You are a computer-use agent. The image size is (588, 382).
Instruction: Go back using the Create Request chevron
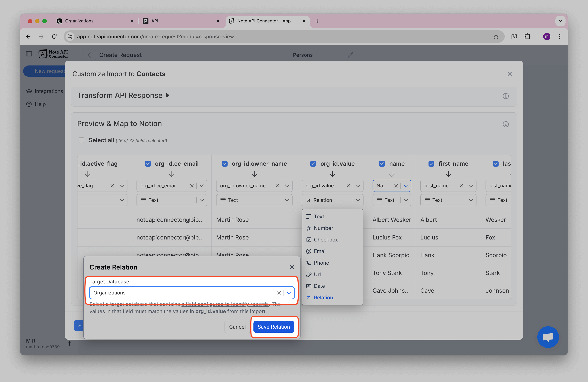point(89,55)
